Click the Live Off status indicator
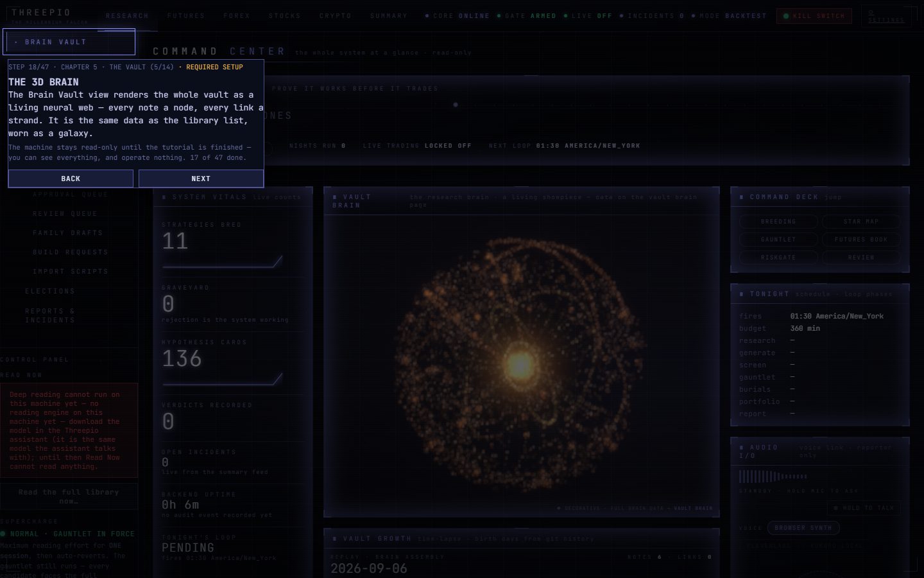 tap(588, 16)
